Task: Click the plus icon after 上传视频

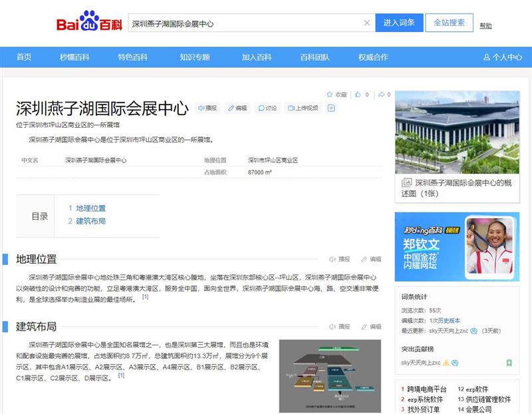Action: coord(331,108)
